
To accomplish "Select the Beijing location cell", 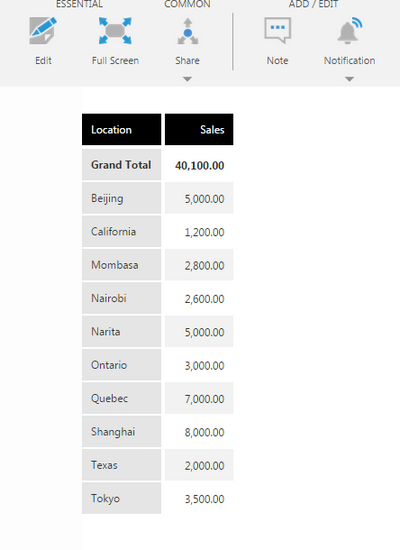I will click(121, 198).
